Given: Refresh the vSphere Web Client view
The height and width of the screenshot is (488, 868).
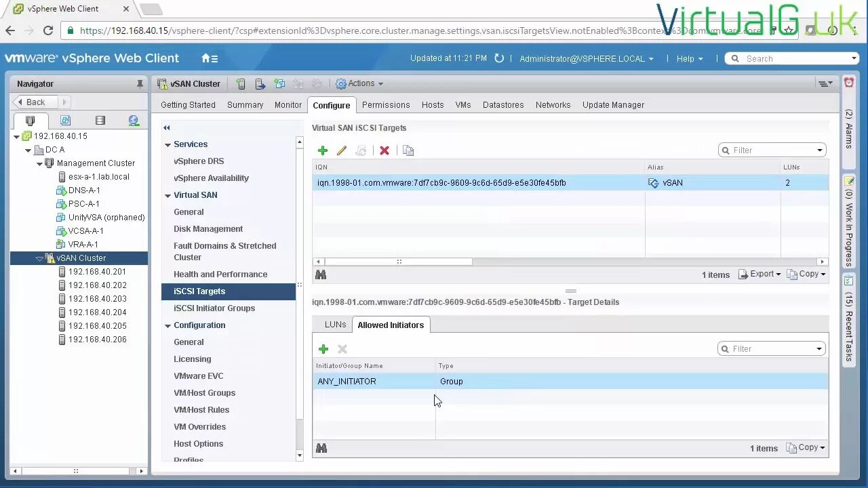Looking at the screenshot, I should point(499,58).
